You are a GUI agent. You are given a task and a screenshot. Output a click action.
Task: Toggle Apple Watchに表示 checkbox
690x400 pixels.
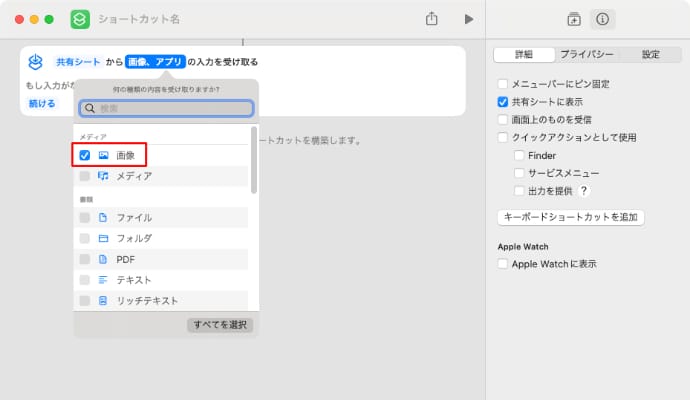coord(503,264)
